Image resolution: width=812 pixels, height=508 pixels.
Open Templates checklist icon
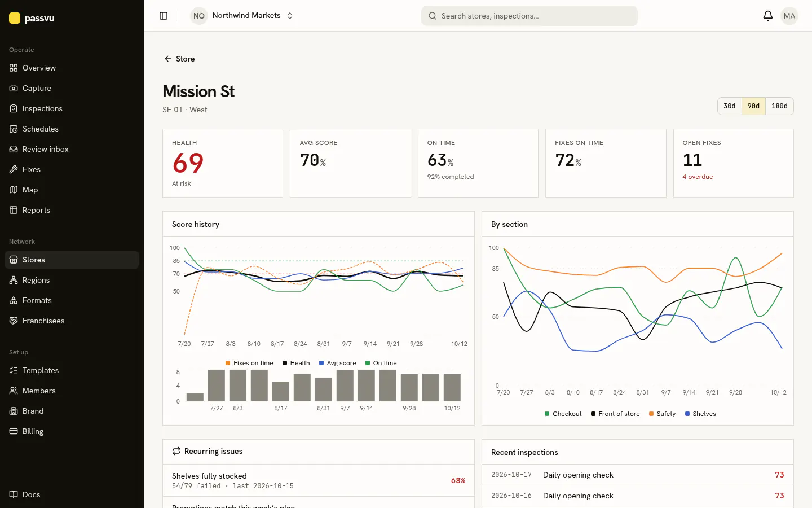coord(14,370)
